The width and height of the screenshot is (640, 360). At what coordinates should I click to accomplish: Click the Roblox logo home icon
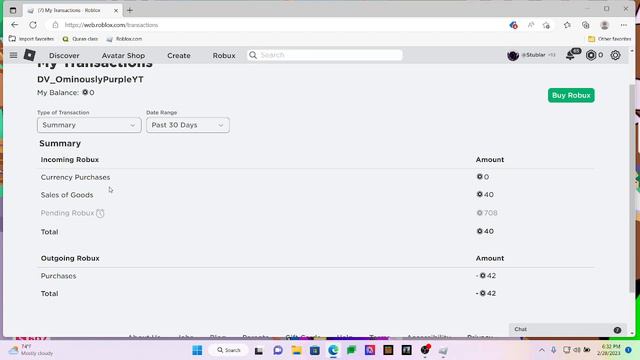click(29, 55)
